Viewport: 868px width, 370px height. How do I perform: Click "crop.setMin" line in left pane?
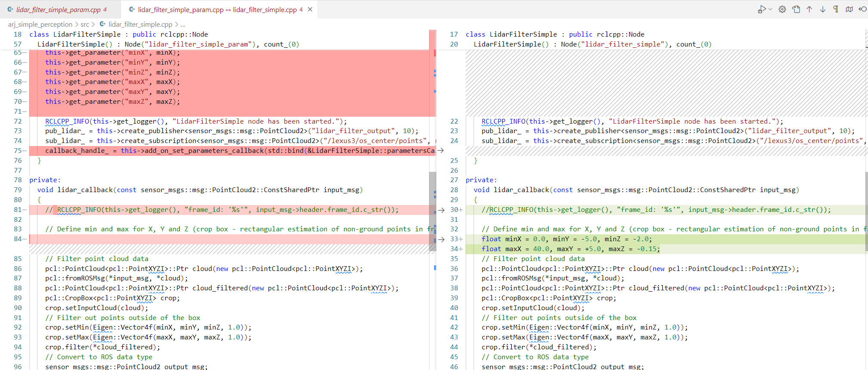(x=148, y=327)
